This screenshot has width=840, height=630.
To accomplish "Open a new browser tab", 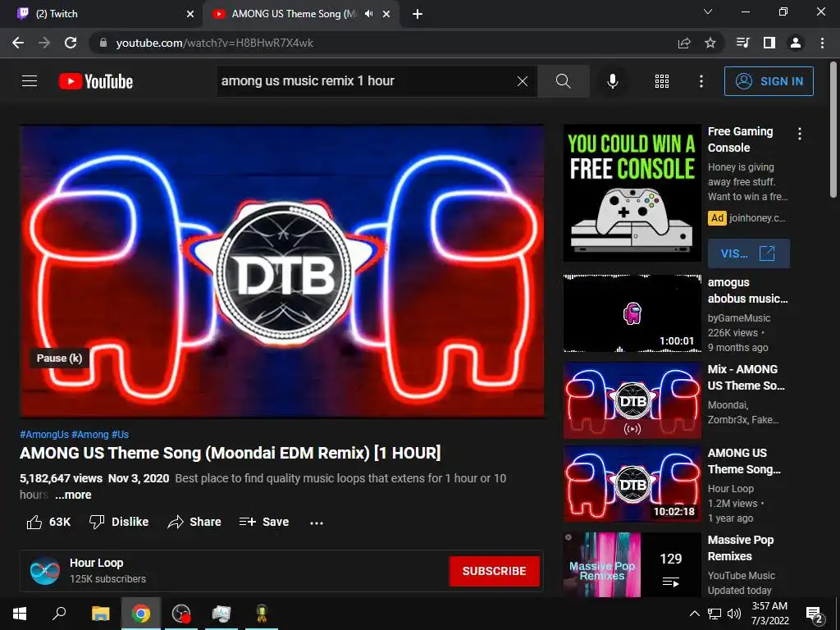I will pos(418,14).
